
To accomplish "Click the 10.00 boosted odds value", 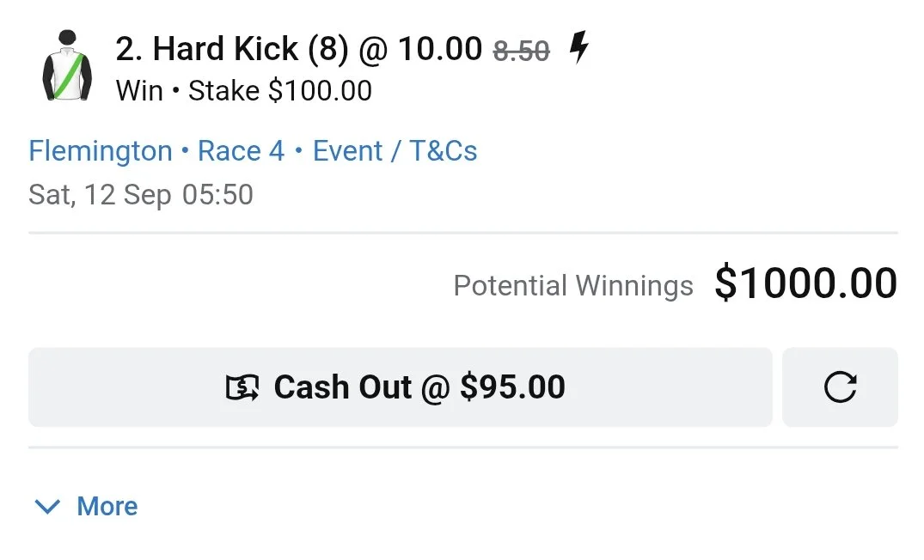I will tap(440, 48).
